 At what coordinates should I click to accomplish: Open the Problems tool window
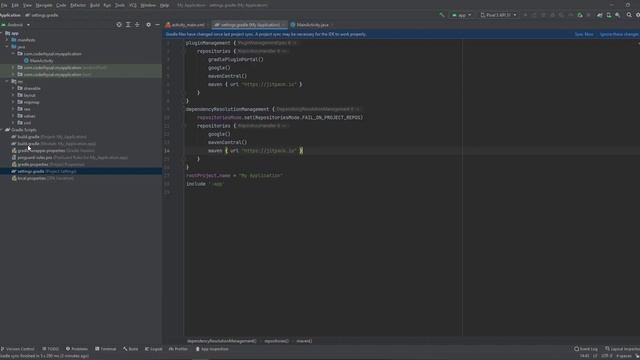[77, 349]
